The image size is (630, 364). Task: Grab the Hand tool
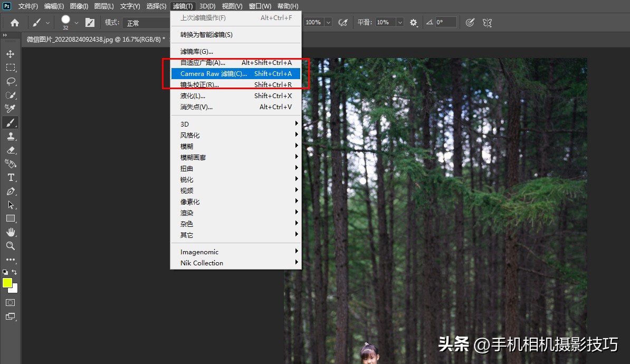pyautogui.click(x=9, y=232)
